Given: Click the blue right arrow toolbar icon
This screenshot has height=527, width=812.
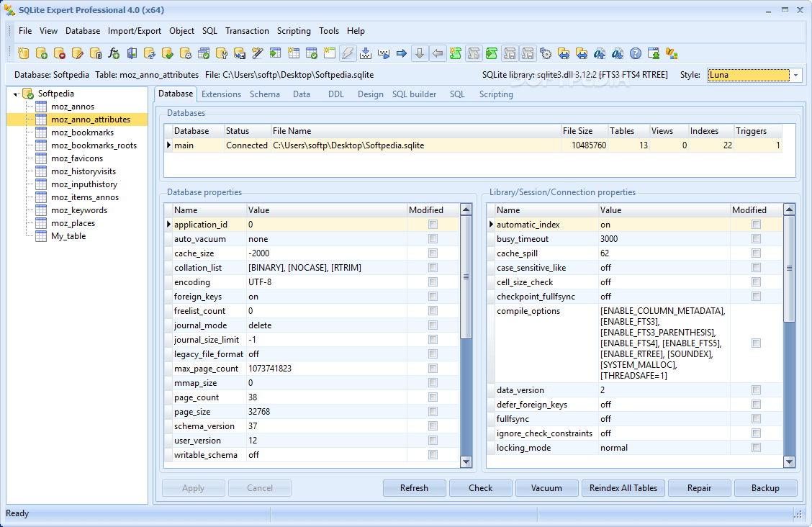Looking at the screenshot, I should click(402, 53).
